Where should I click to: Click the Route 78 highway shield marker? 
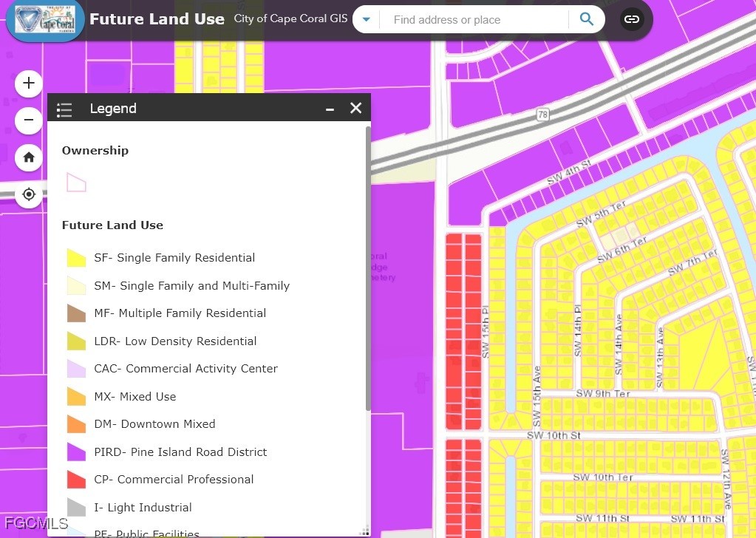(543, 115)
